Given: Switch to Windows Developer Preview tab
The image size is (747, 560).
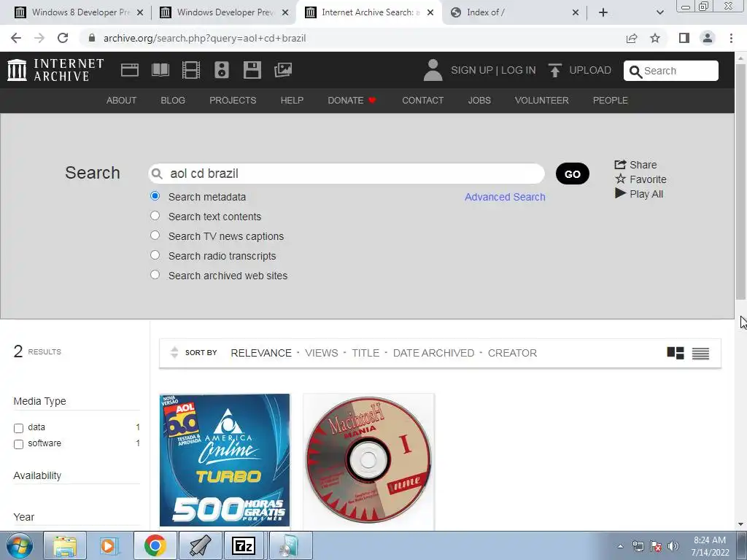Looking at the screenshot, I should [x=225, y=12].
